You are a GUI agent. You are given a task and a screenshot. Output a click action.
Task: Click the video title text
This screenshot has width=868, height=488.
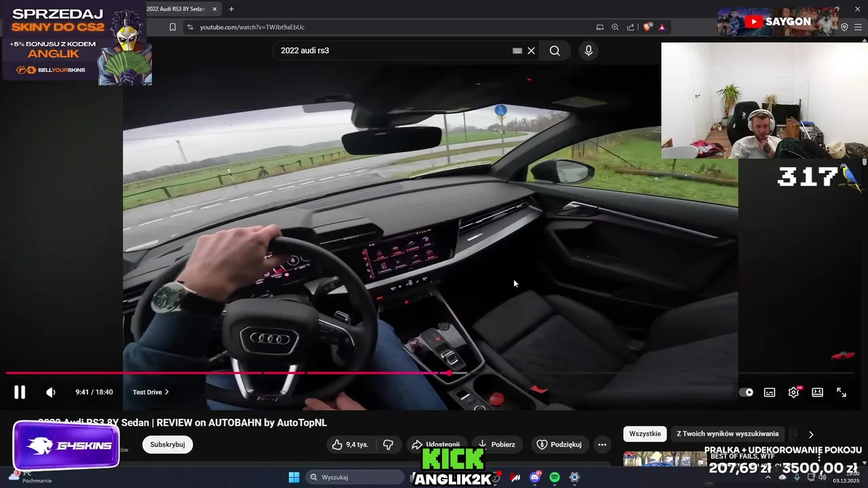(182, 422)
